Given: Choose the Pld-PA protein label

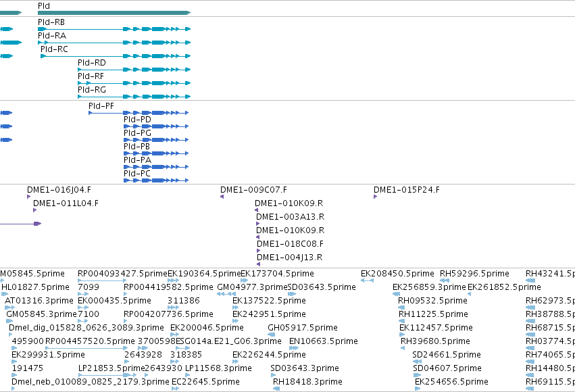Looking at the screenshot, I should 137,161.
